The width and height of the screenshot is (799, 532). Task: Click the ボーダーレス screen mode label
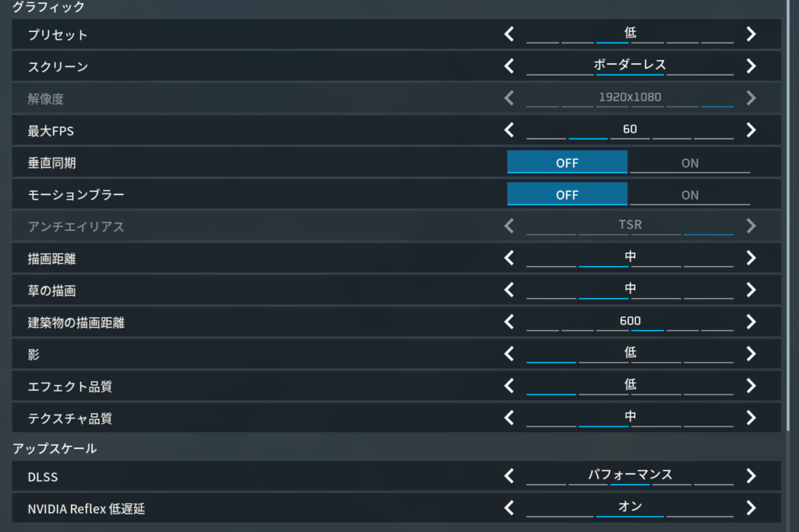point(629,63)
